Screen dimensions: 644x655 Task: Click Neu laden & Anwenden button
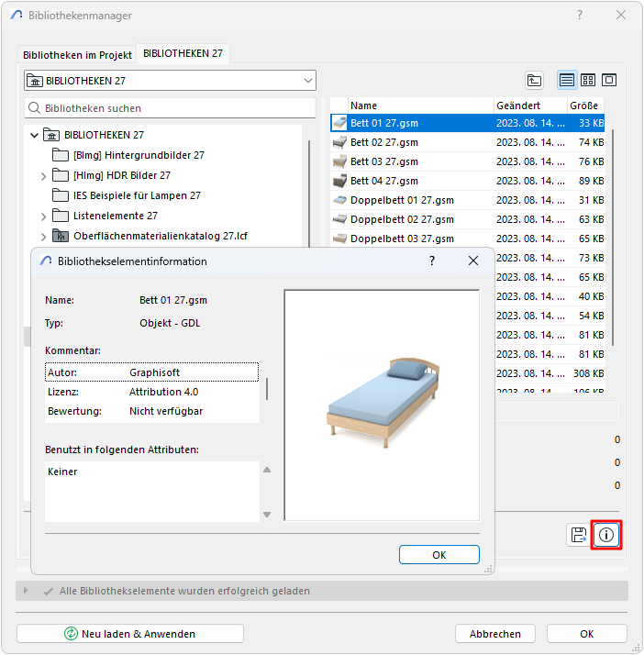130,634
